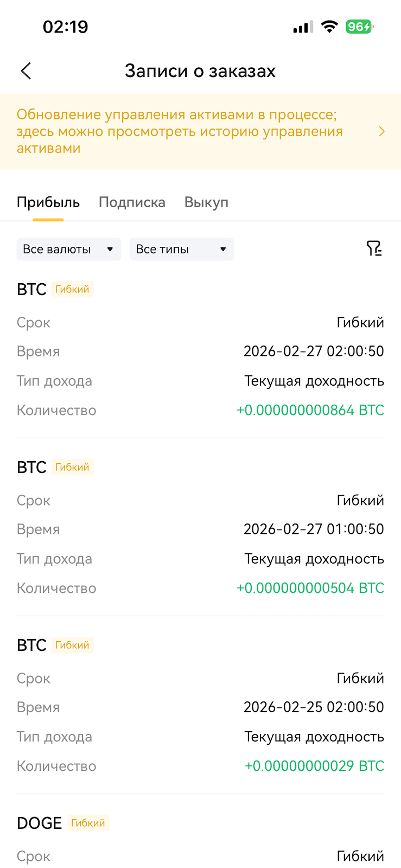Select the Прибыль tab

coord(48,202)
